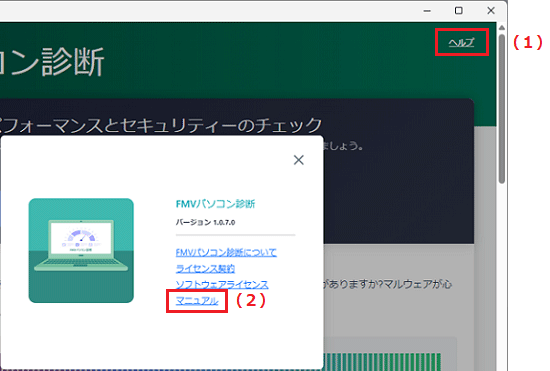Click the scrollbar up arrow
550x371 pixels.
point(502,27)
